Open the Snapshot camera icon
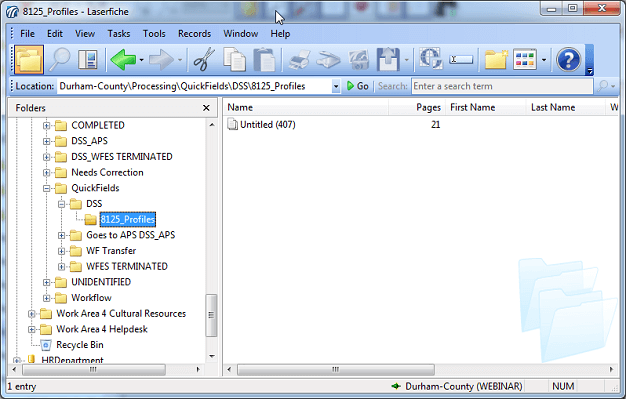Screen dimensions: 626x399 coord(358,60)
